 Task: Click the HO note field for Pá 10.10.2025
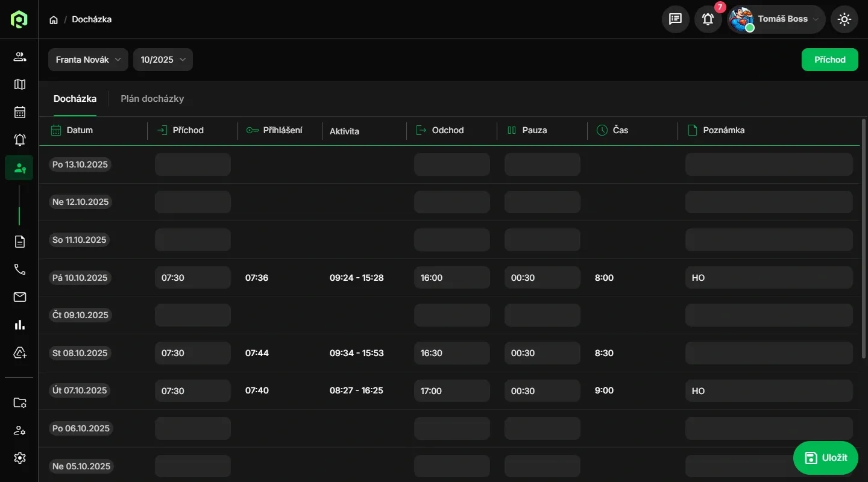coord(769,278)
